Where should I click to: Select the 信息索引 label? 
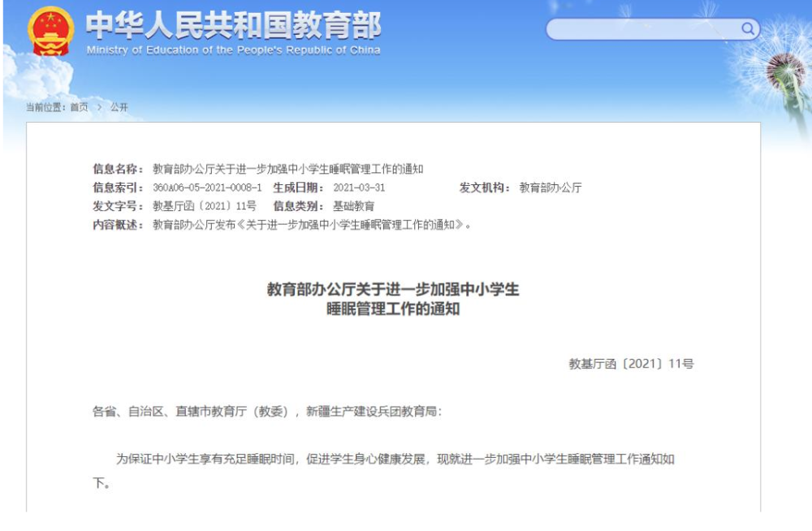(118, 188)
